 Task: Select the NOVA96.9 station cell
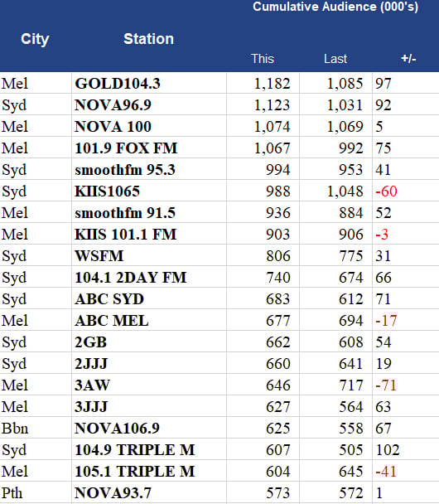(149, 105)
